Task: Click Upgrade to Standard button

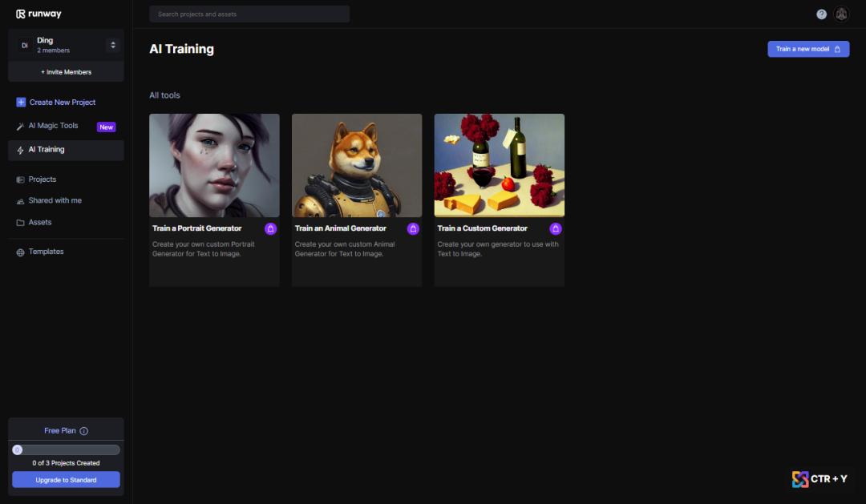Action: tap(66, 480)
